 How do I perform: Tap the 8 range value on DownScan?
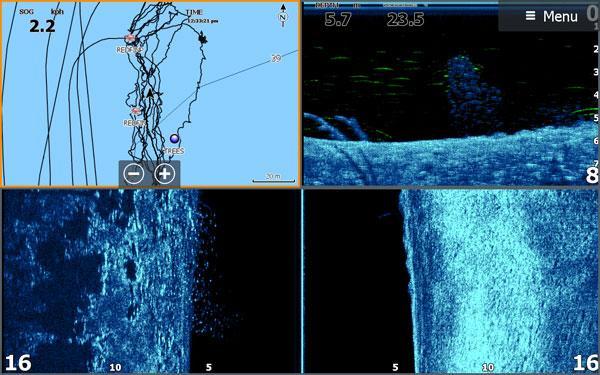[x=592, y=175]
